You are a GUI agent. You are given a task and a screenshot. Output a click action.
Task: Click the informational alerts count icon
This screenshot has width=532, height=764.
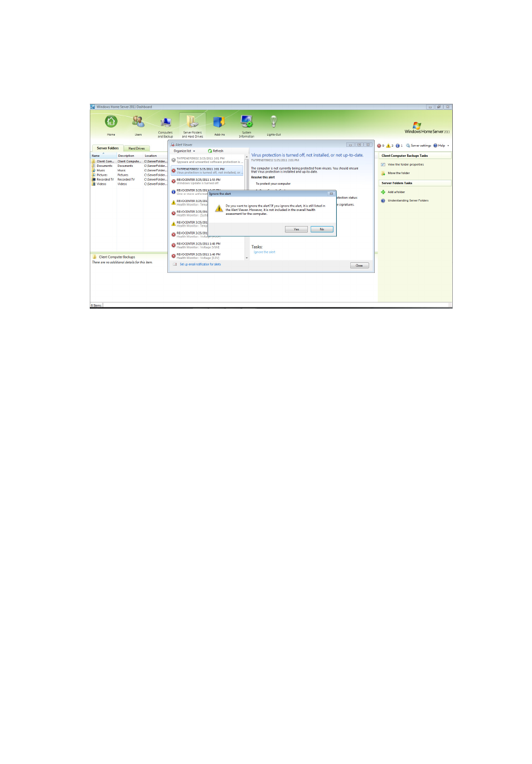point(399,146)
